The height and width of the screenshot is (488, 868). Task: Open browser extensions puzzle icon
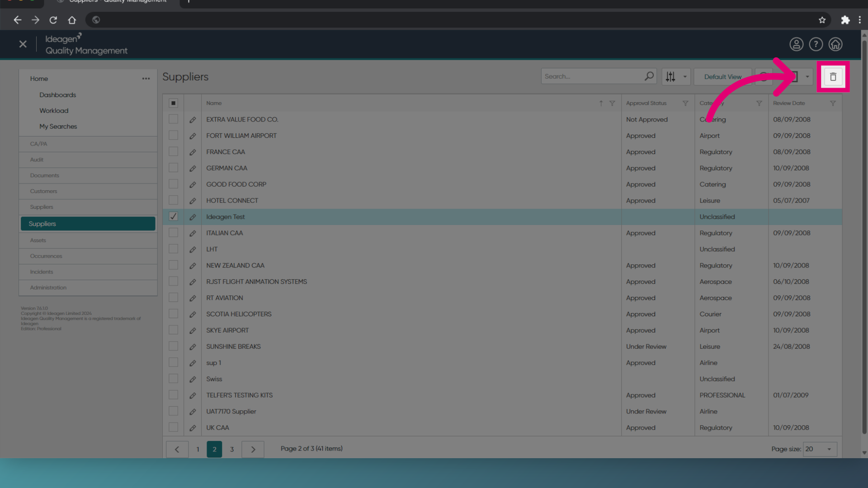point(845,20)
